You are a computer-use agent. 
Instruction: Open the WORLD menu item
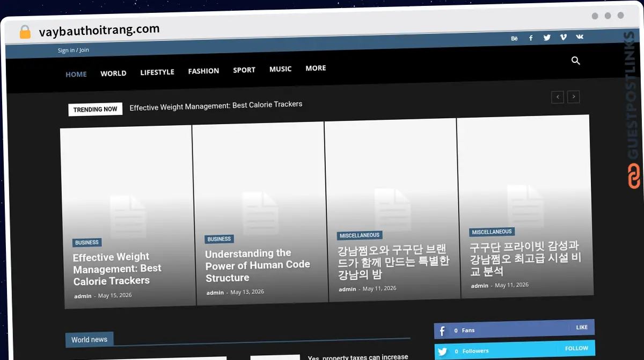[x=113, y=73]
